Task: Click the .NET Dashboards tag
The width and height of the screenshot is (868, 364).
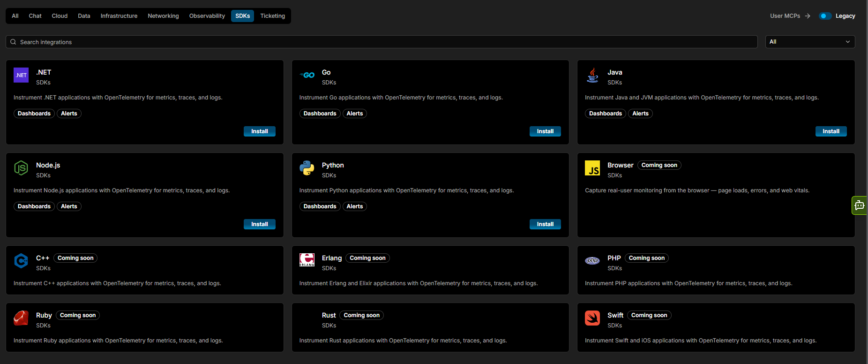Action: pos(34,114)
